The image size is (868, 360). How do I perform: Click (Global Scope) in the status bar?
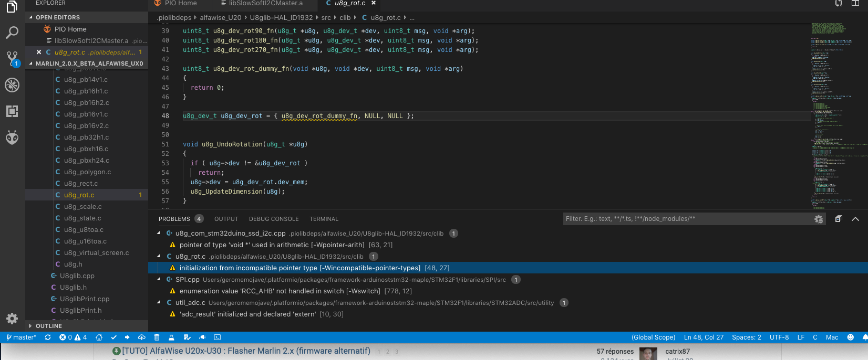653,337
